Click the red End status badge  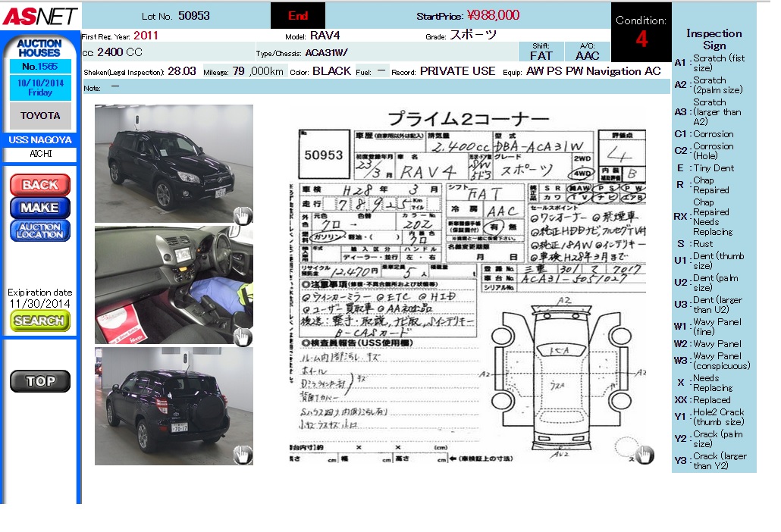point(298,16)
